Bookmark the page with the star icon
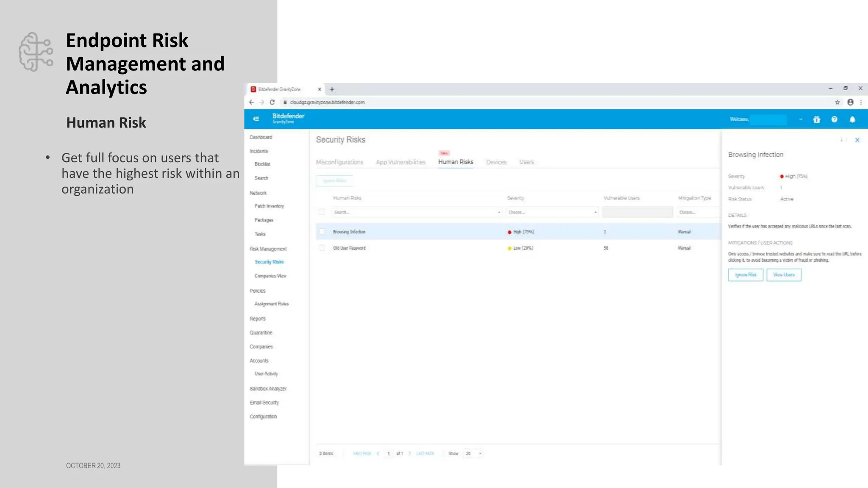The height and width of the screenshot is (488, 868). point(837,102)
